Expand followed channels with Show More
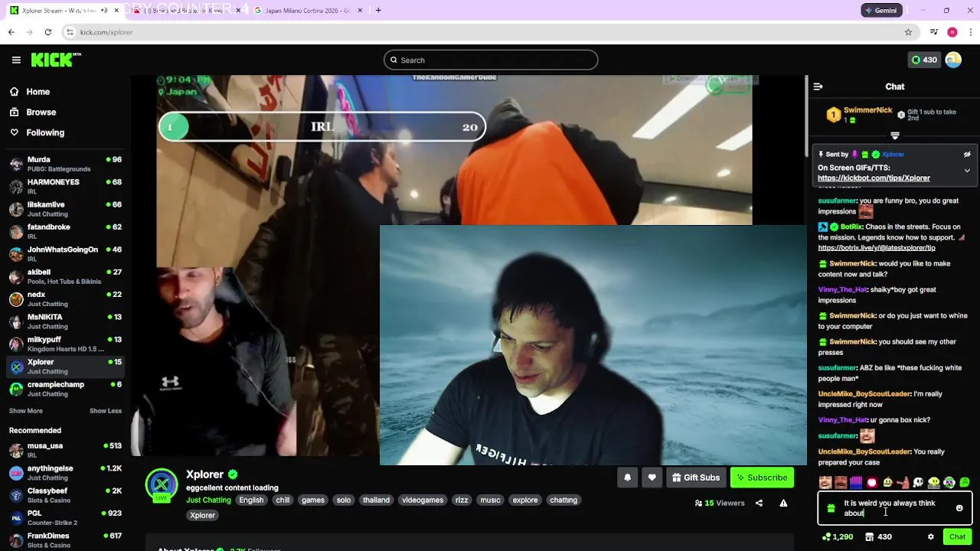 [26, 411]
